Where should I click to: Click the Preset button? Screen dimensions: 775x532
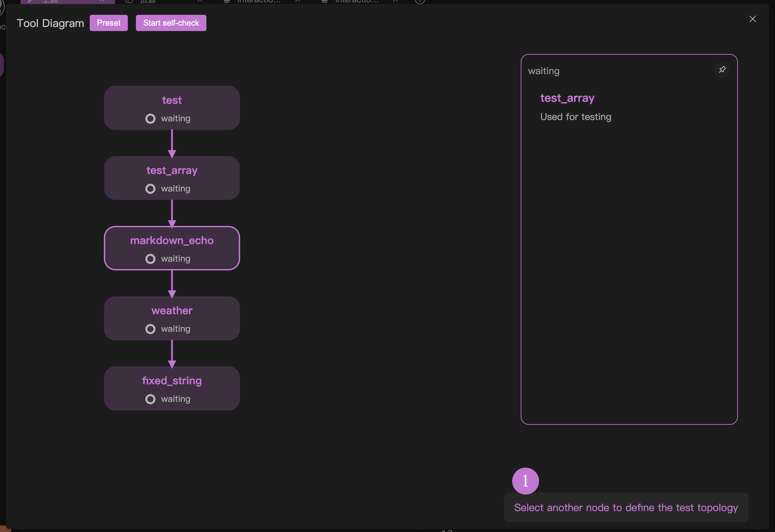click(109, 23)
